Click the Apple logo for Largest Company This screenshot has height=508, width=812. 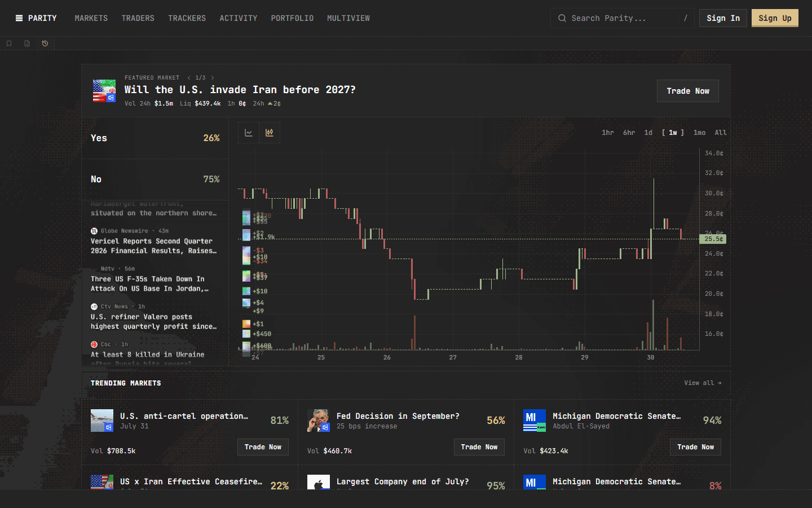click(x=319, y=482)
